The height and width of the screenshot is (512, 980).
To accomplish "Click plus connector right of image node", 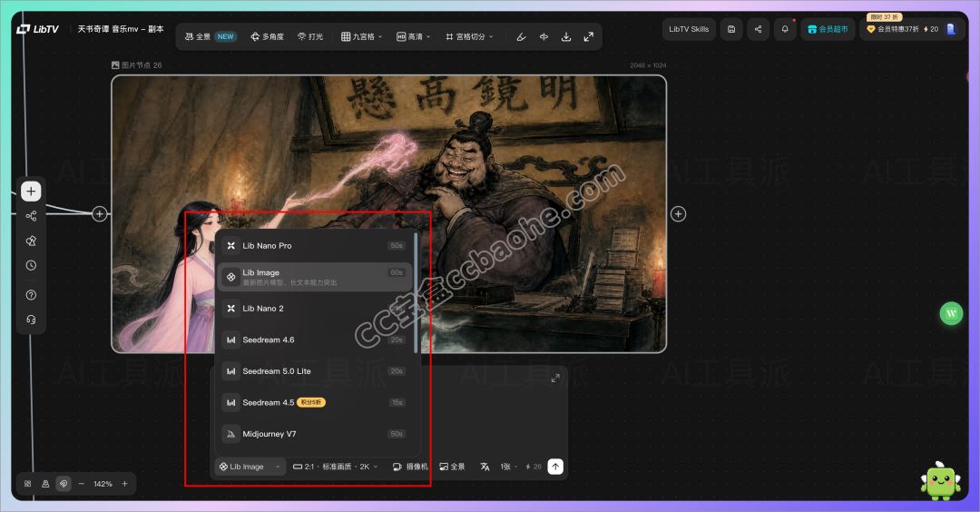I will pyautogui.click(x=678, y=214).
